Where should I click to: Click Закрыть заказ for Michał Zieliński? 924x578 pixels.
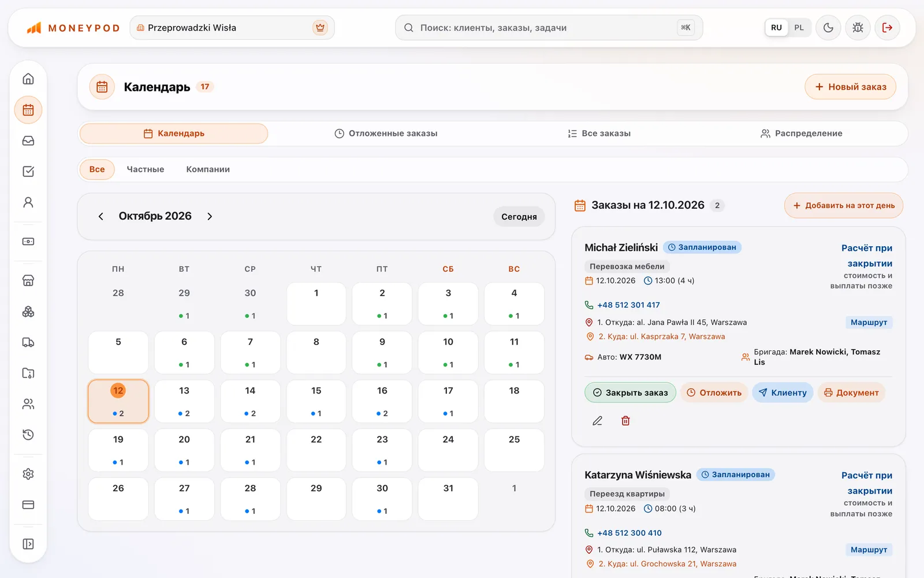pos(630,392)
